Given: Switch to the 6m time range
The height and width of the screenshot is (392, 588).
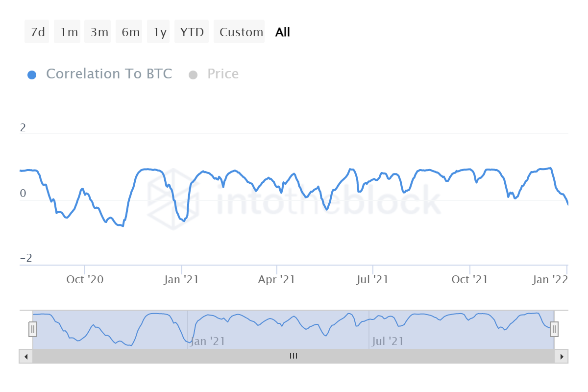Looking at the screenshot, I should pyautogui.click(x=129, y=32).
